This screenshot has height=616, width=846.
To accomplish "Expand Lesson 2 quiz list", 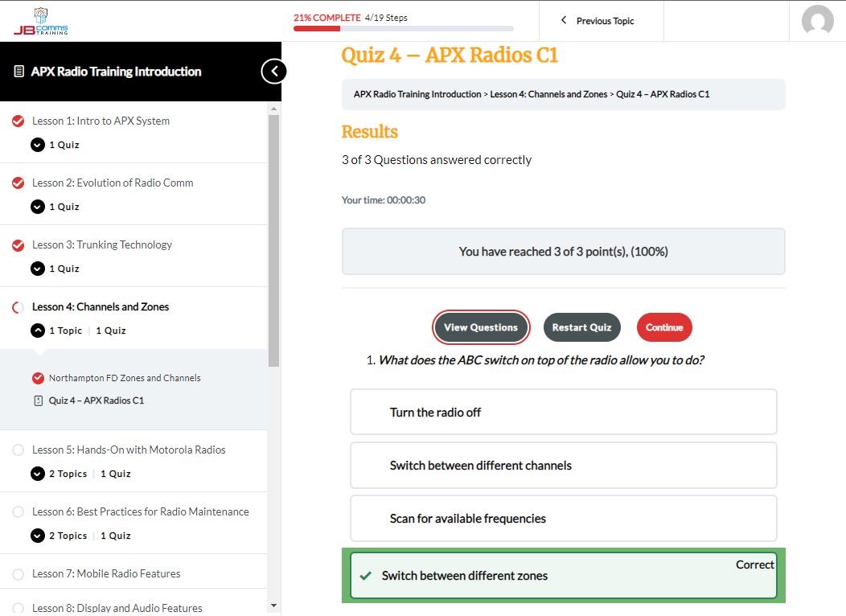I will 38,207.
